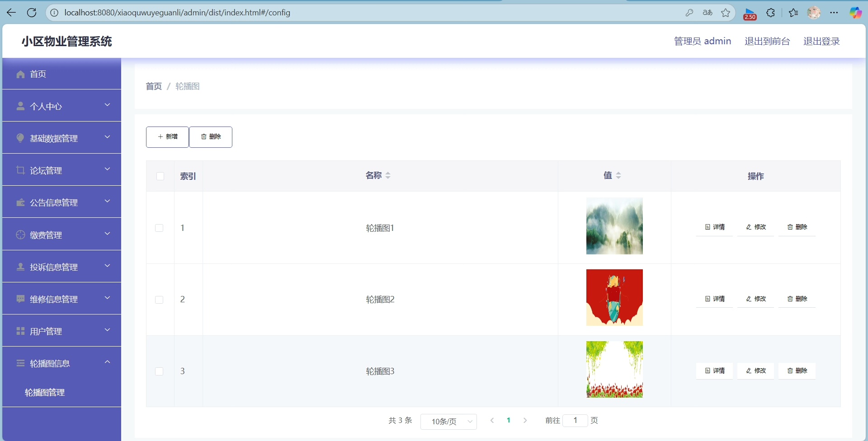Reload the page with the refresh icon
This screenshot has height=441, width=868.
(32, 13)
